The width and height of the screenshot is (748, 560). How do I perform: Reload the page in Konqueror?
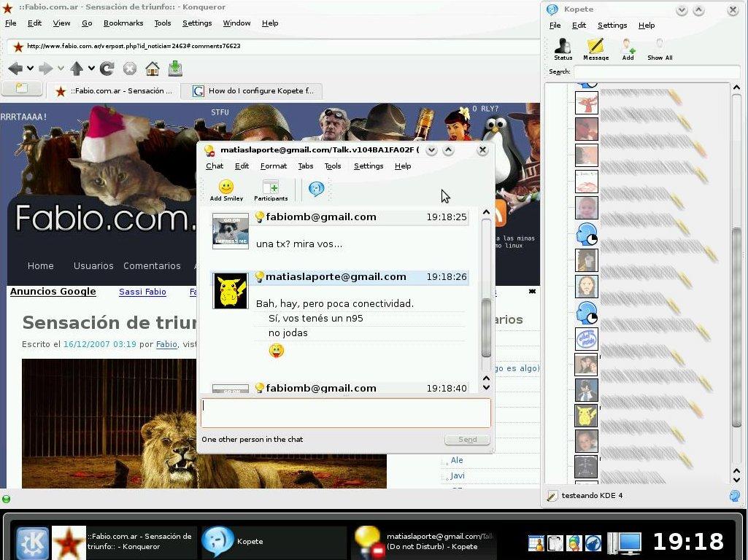(107, 69)
